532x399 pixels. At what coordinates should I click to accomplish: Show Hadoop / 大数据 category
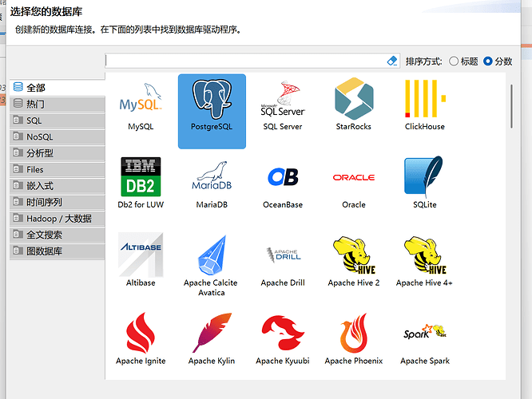[x=58, y=219]
